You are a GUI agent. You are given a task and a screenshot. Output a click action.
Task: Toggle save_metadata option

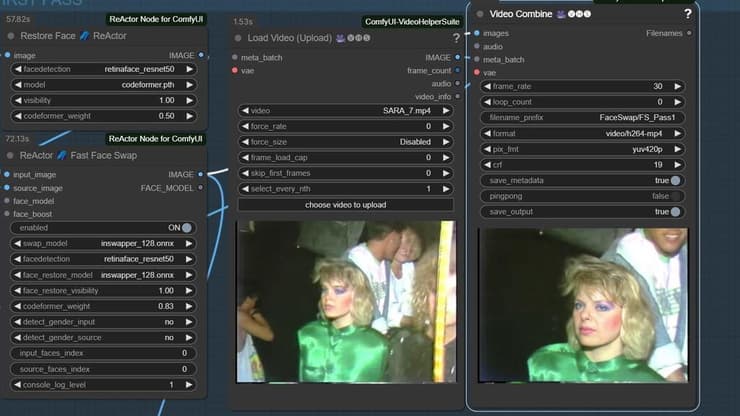pyautogui.click(x=675, y=180)
